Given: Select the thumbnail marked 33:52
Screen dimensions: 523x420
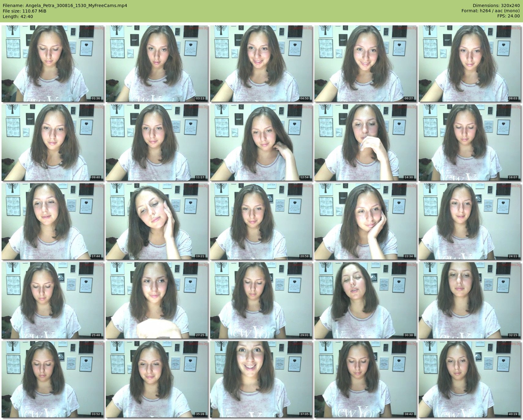Looking at the screenshot, I should 53,379.
